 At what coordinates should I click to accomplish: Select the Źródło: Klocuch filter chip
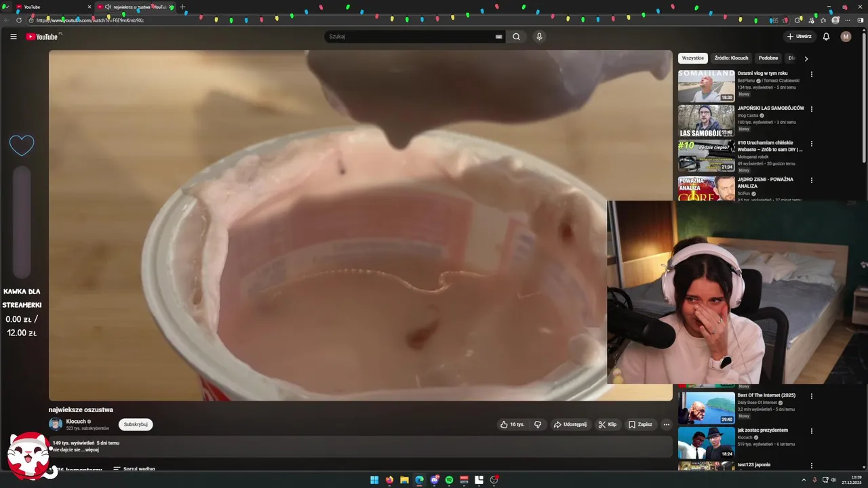coord(731,58)
